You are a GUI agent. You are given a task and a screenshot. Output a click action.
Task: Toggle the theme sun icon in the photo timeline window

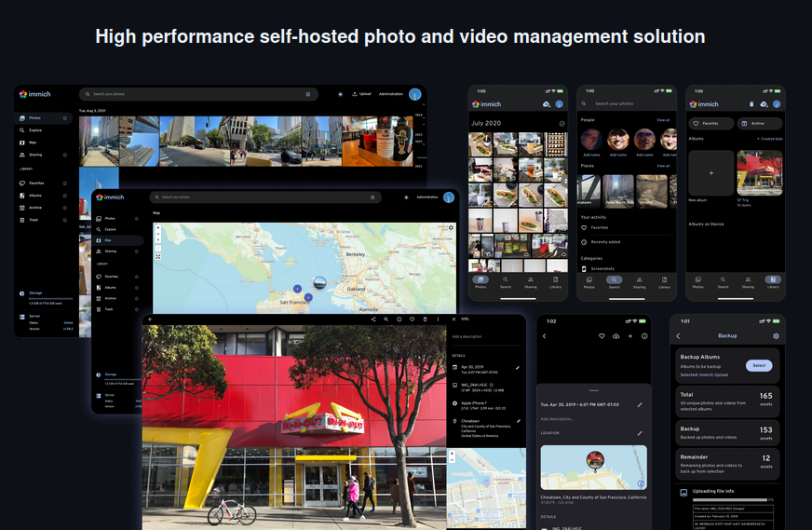pos(340,94)
